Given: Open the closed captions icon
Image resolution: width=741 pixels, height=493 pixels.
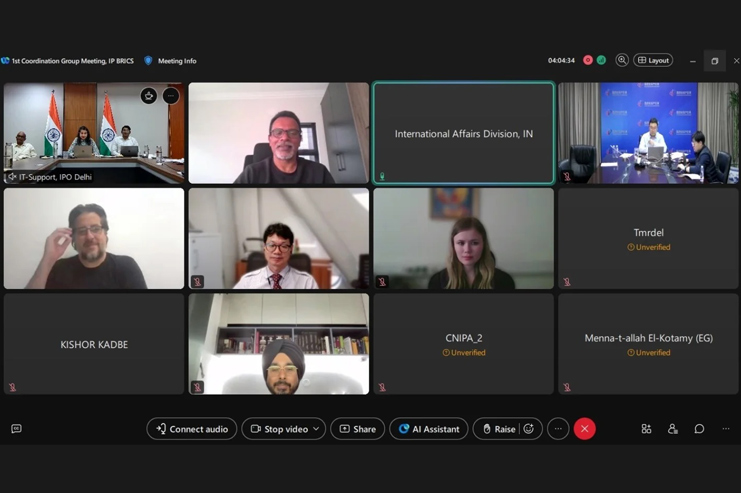Looking at the screenshot, I should pyautogui.click(x=16, y=429).
